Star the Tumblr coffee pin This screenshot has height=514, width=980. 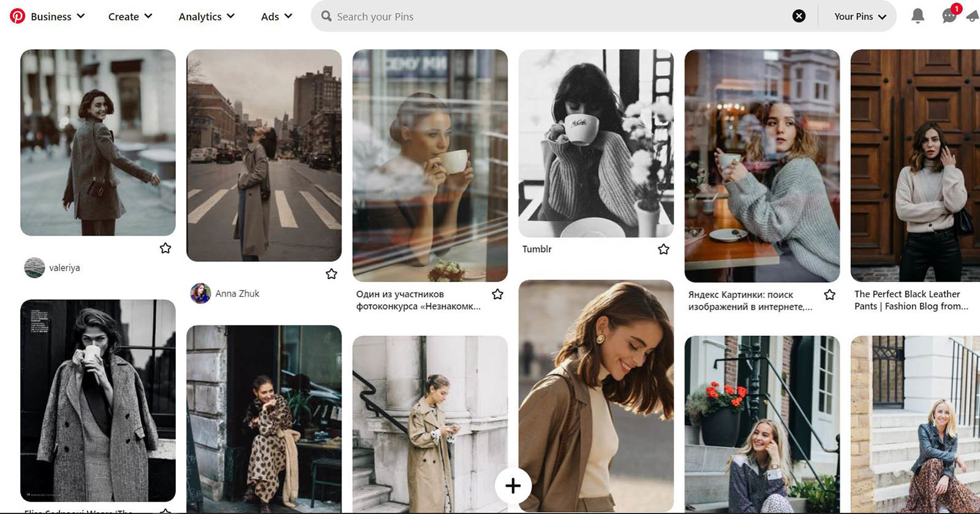coord(663,249)
